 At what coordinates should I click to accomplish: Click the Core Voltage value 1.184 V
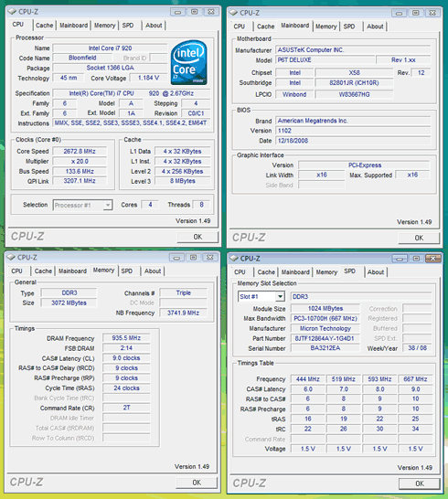pyautogui.click(x=148, y=78)
